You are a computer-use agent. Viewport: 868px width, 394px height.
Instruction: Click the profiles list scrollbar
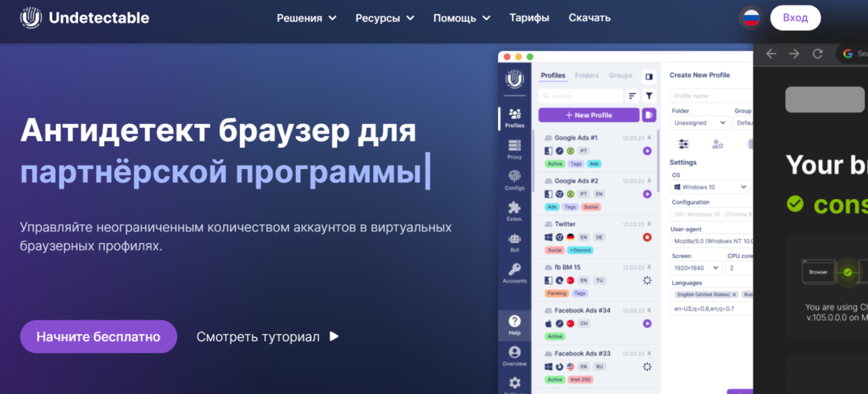coord(657,161)
